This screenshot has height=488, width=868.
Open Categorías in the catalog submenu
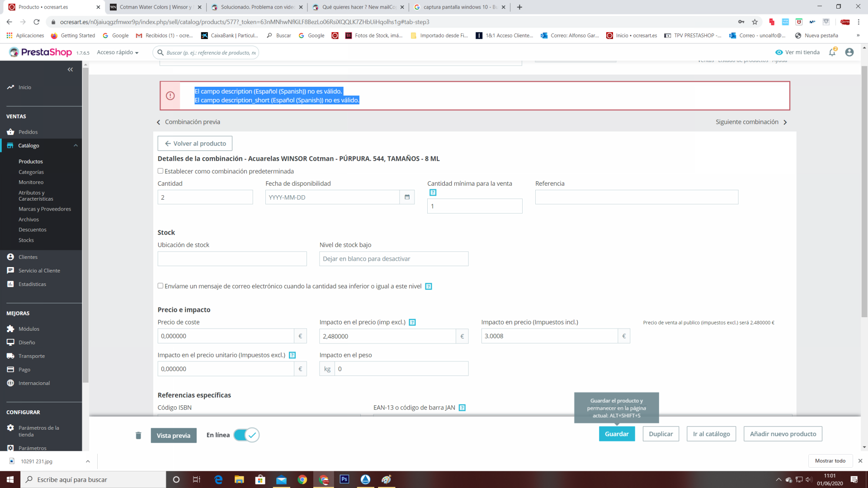[31, 172]
